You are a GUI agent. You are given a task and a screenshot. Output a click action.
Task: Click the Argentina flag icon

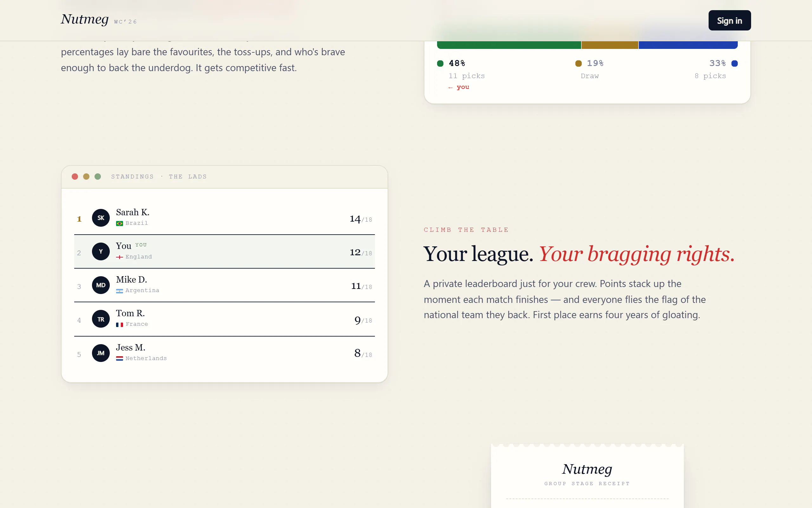click(x=120, y=291)
